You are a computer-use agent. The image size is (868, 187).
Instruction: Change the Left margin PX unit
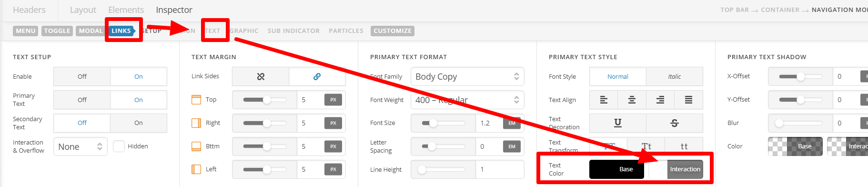(x=333, y=169)
